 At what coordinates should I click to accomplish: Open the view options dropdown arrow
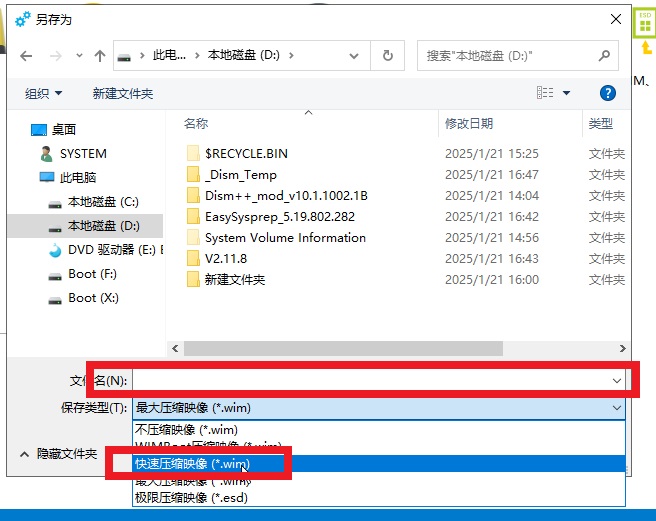click(566, 93)
